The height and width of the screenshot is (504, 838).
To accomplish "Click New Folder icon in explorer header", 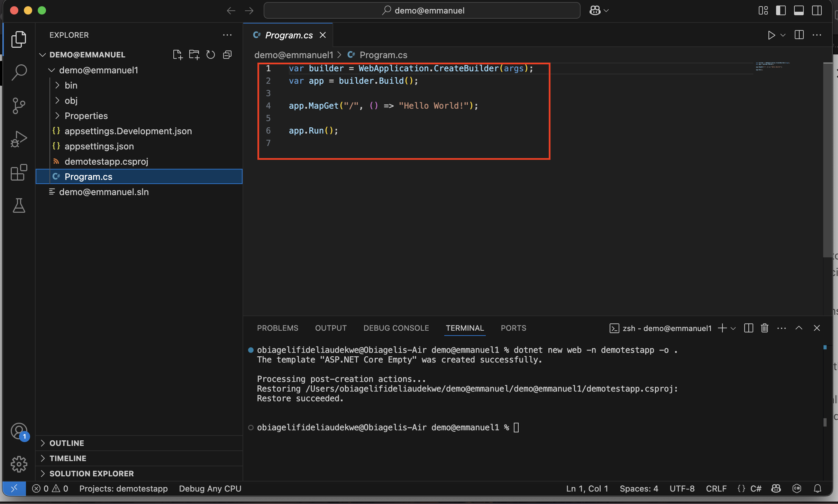I will coord(194,55).
